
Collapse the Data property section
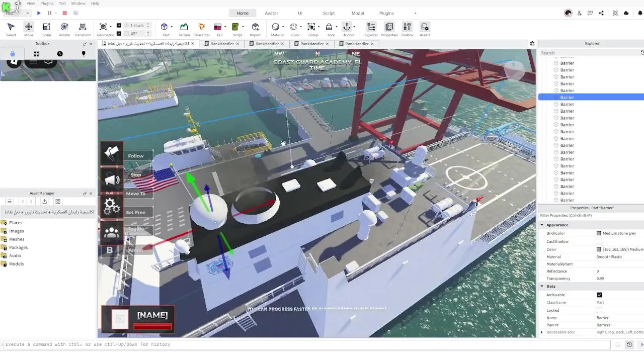542,286
